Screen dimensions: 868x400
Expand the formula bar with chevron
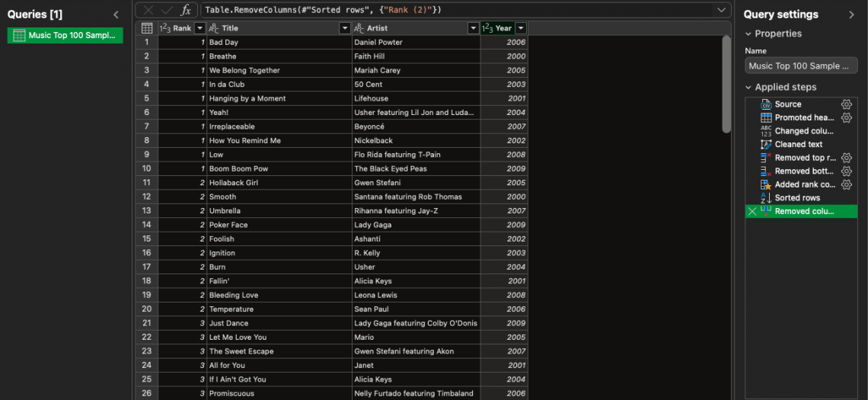[x=721, y=10]
